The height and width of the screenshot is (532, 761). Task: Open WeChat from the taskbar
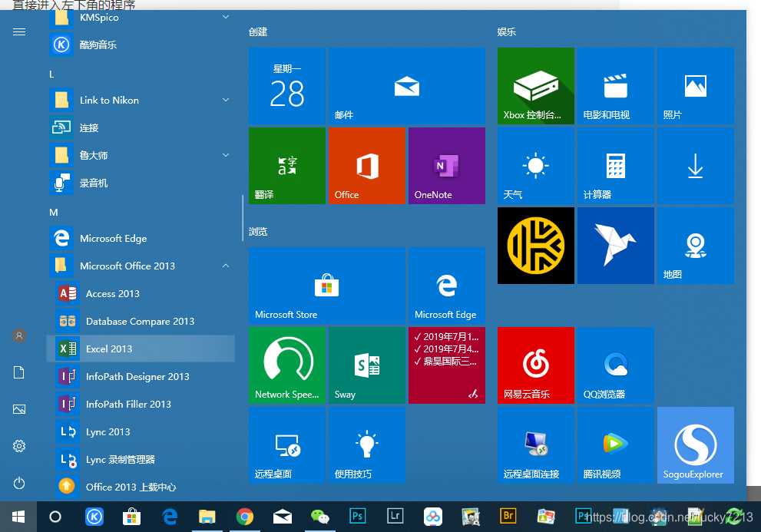319,517
